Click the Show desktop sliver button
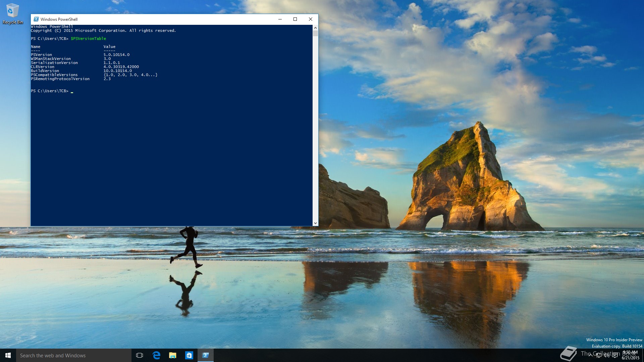The height and width of the screenshot is (362, 644). [x=643, y=355]
